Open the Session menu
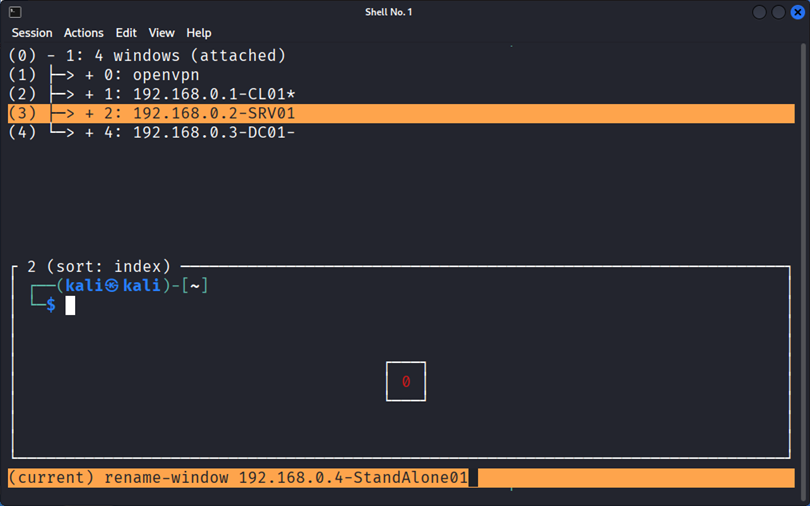The width and height of the screenshot is (810, 506). [x=32, y=33]
